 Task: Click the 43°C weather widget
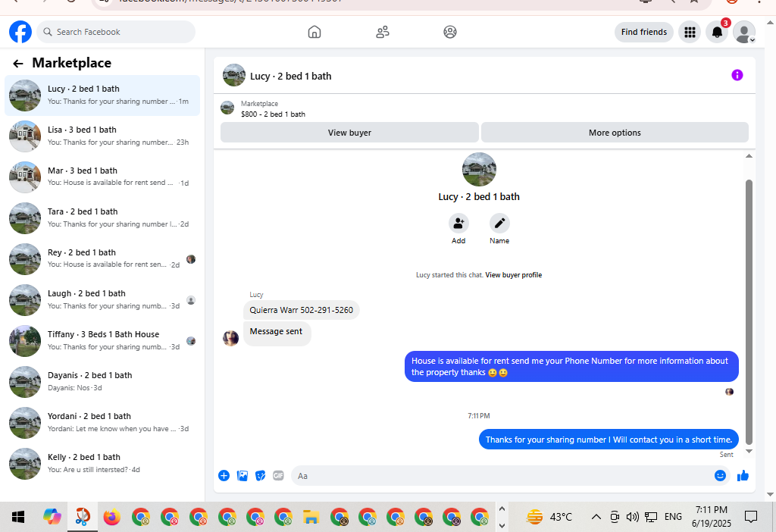549,517
